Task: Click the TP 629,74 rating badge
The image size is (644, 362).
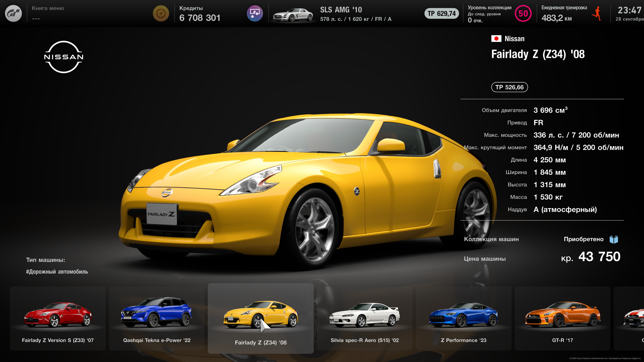Action: [x=442, y=13]
